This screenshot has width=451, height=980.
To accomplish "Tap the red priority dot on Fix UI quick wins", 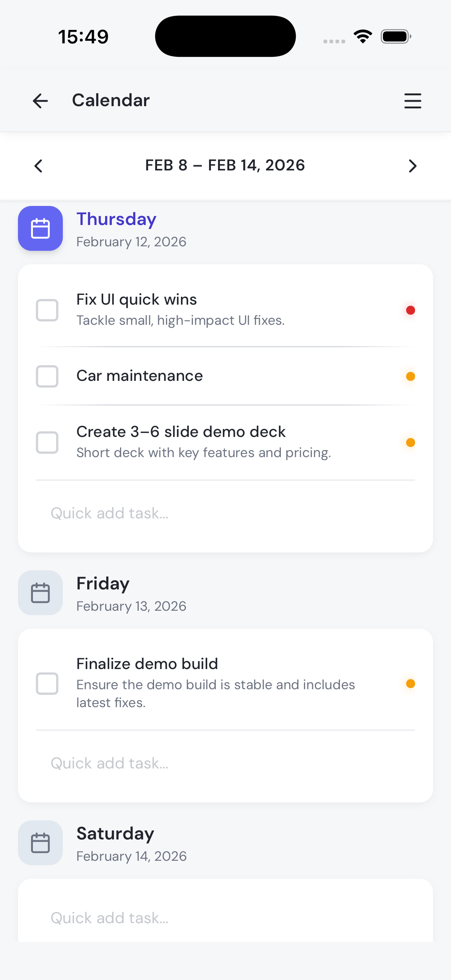I will (x=410, y=310).
